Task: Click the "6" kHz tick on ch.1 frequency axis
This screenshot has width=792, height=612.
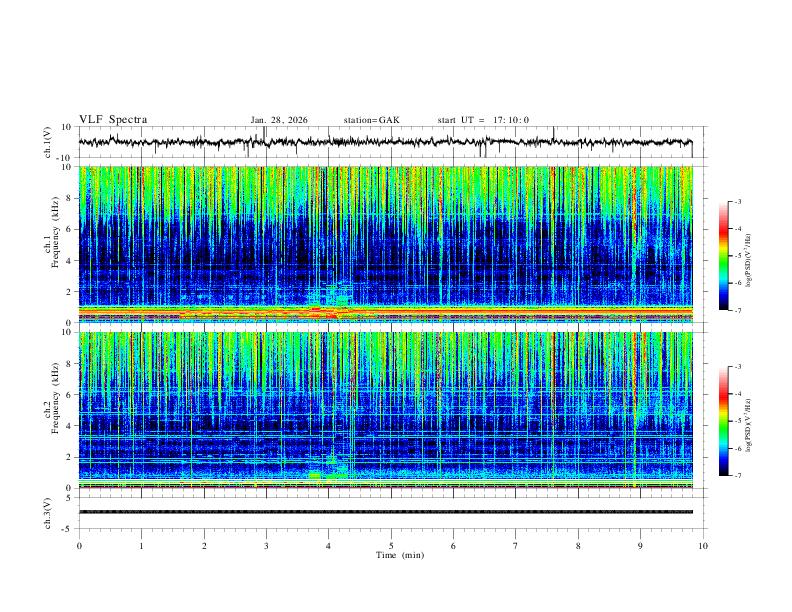Action: (x=70, y=229)
